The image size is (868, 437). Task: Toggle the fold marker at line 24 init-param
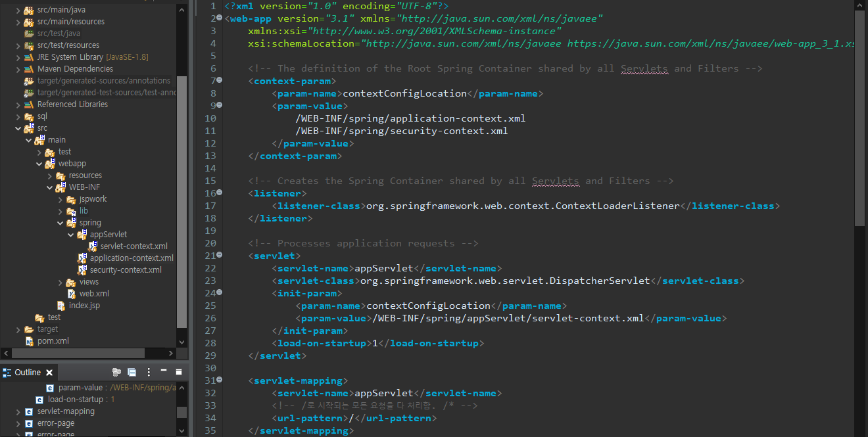tap(220, 292)
